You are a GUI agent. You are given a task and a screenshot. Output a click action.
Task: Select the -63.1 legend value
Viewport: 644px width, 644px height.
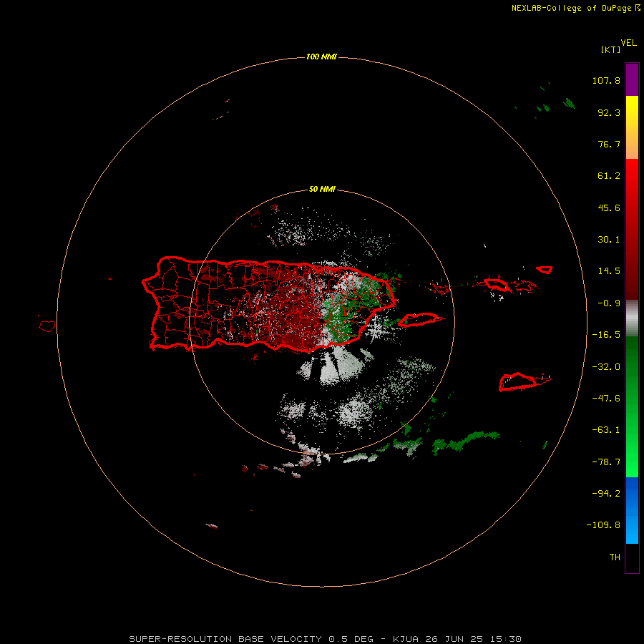[x=606, y=430]
